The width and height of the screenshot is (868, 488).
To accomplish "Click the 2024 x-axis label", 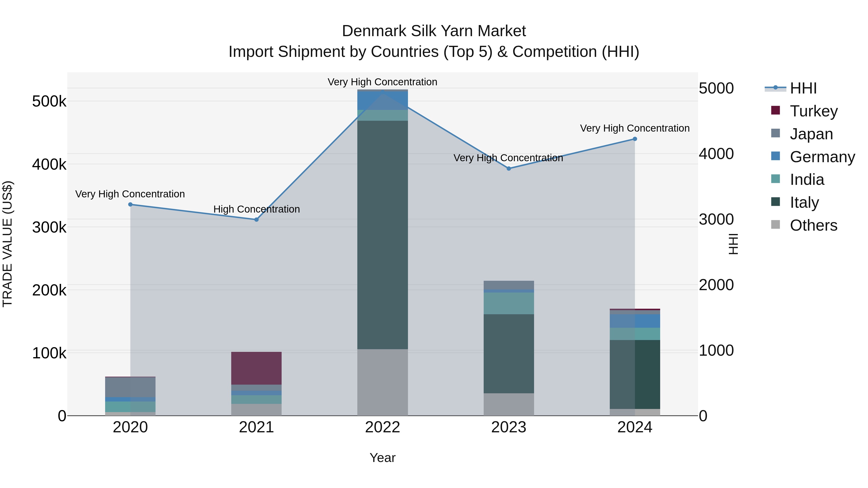I will pos(635,427).
